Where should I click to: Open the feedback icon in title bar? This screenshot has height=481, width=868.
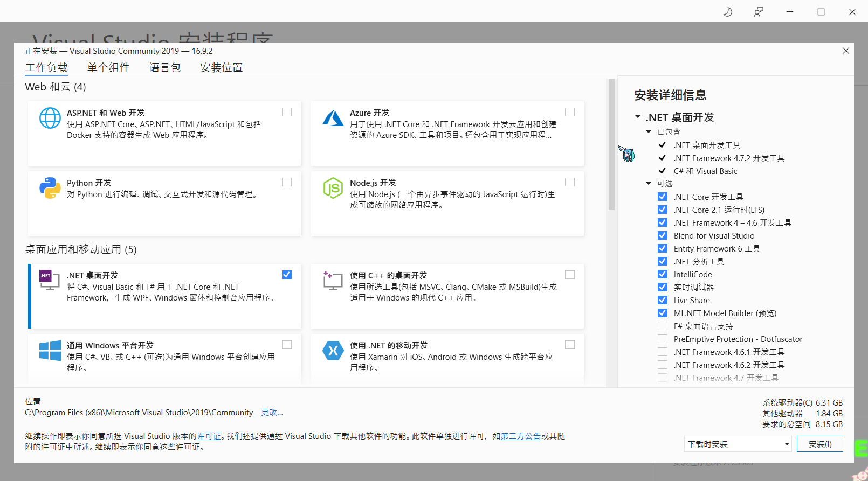[x=759, y=11]
